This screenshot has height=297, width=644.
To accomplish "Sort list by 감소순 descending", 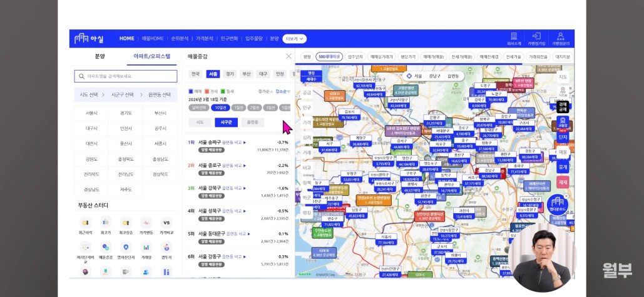I will coord(283,91).
